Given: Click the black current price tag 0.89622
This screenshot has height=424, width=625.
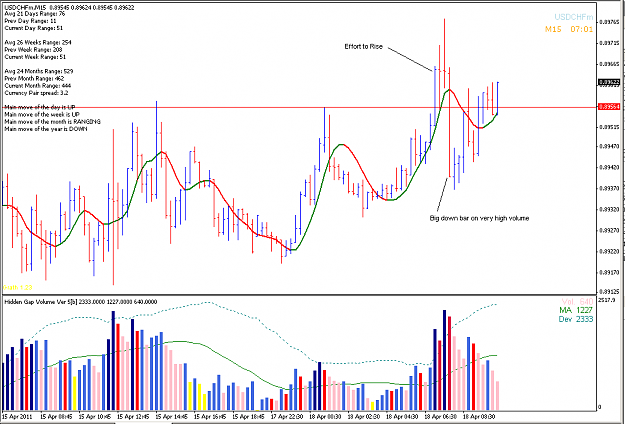Looking at the screenshot, I should pos(609,82).
